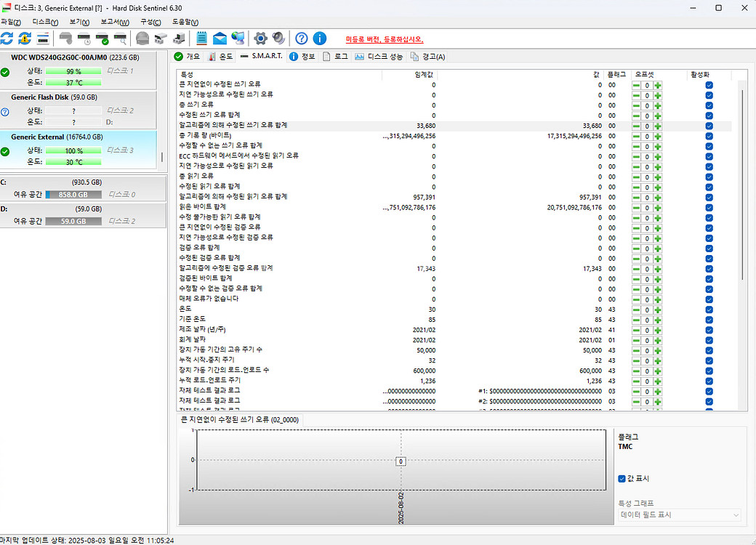The height and width of the screenshot is (545, 756).
Task: Click offset value field for 총 쓰기 오류 row
Action: [x=647, y=105]
